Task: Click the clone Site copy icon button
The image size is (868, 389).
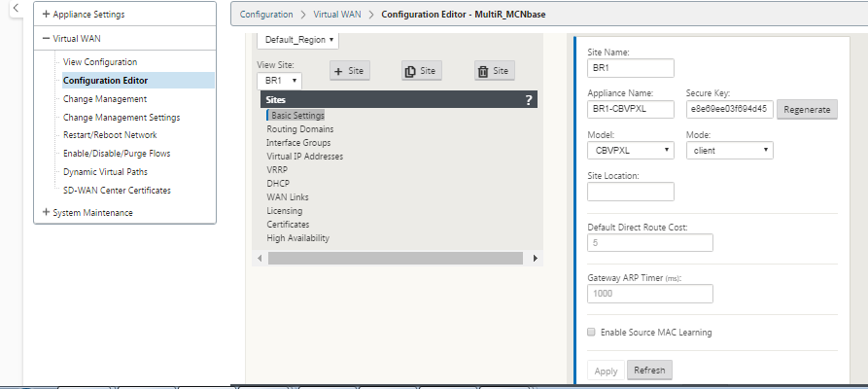Action: pos(421,71)
